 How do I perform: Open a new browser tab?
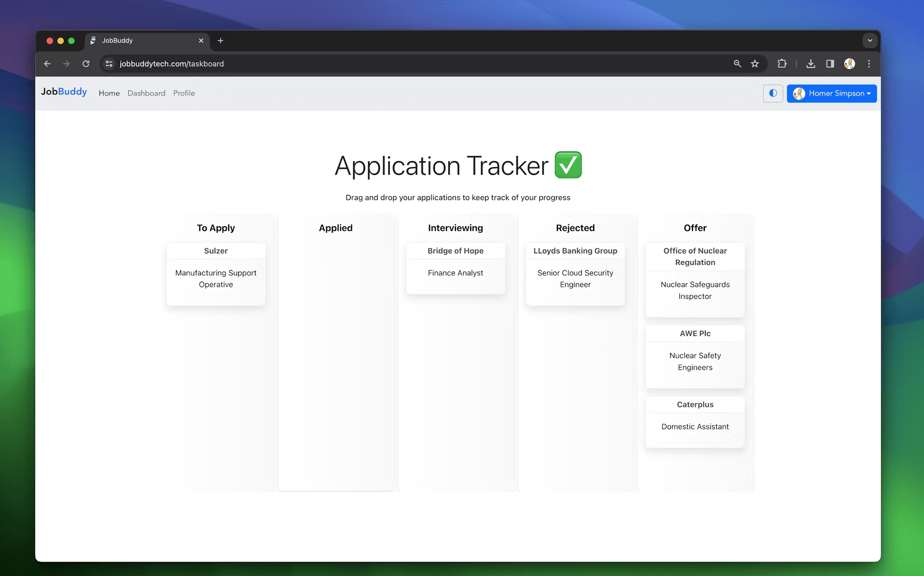click(x=220, y=41)
